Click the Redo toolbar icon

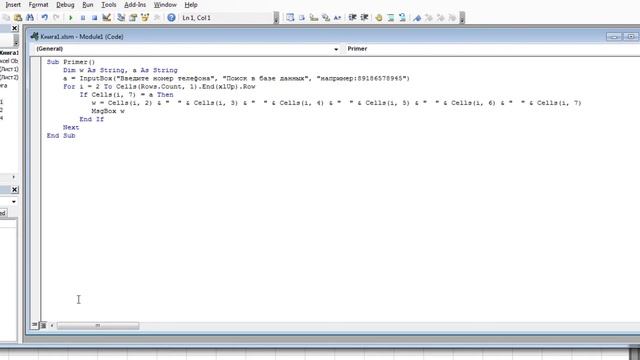(x=56, y=18)
